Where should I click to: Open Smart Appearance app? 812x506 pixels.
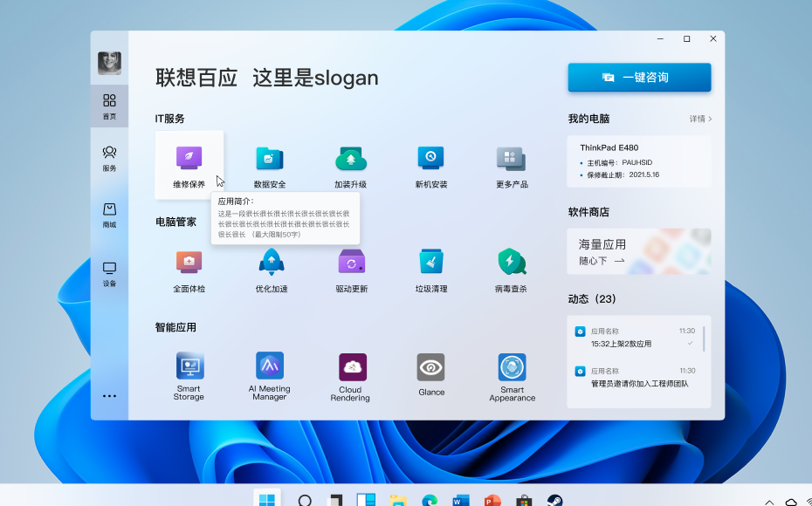point(513,366)
